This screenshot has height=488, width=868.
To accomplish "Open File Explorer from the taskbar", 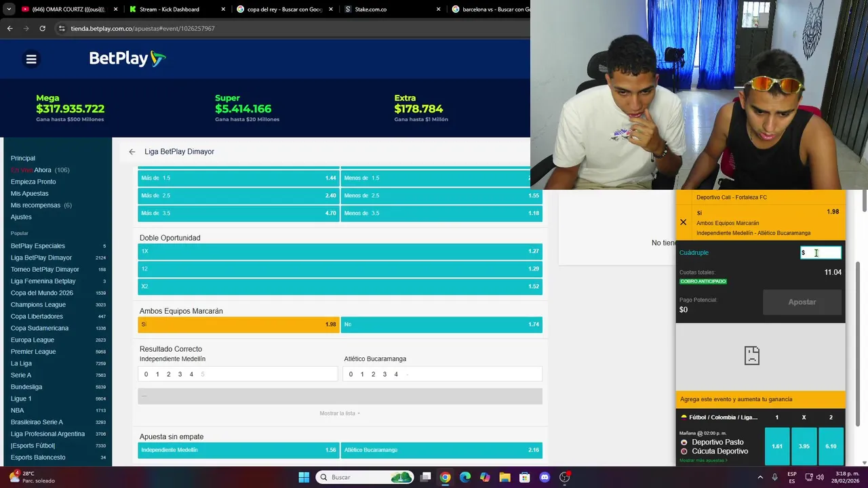I will (505, 477).
